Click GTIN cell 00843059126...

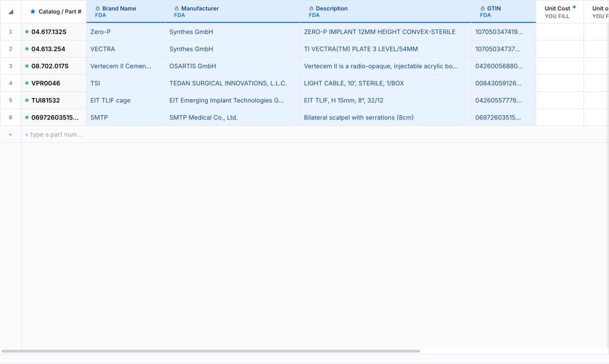coord(503,83)
